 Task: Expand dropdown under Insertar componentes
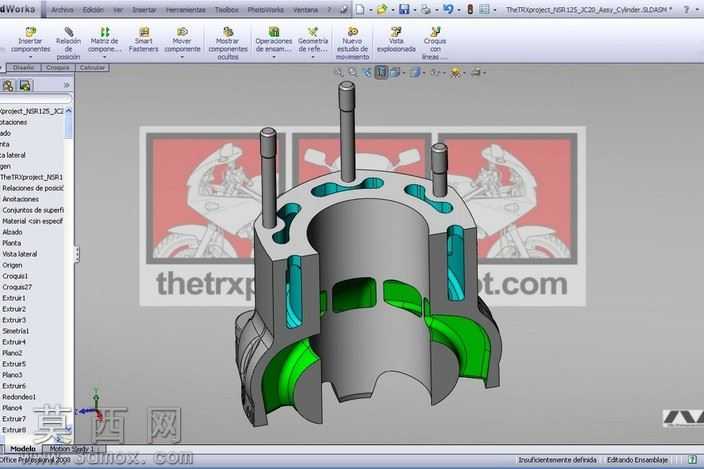[31, 57]
